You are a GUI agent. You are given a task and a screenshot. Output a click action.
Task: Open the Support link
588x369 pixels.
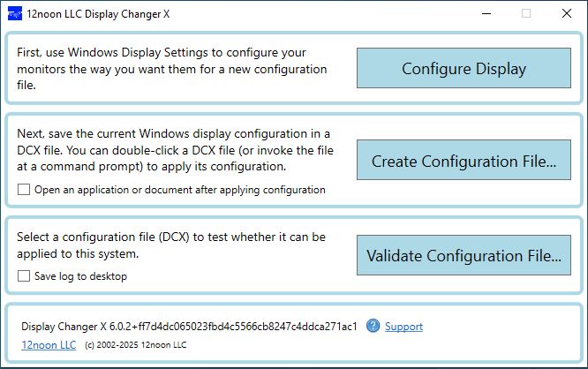pyautogui.click(x=403, y=327)
